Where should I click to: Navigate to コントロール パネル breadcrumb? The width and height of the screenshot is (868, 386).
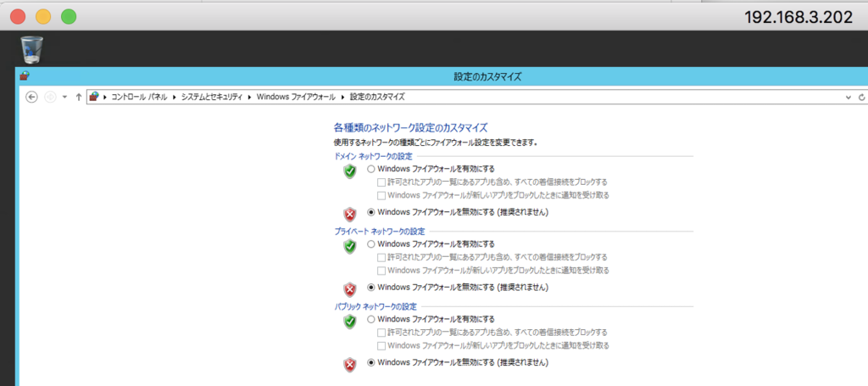coord(139,97)
